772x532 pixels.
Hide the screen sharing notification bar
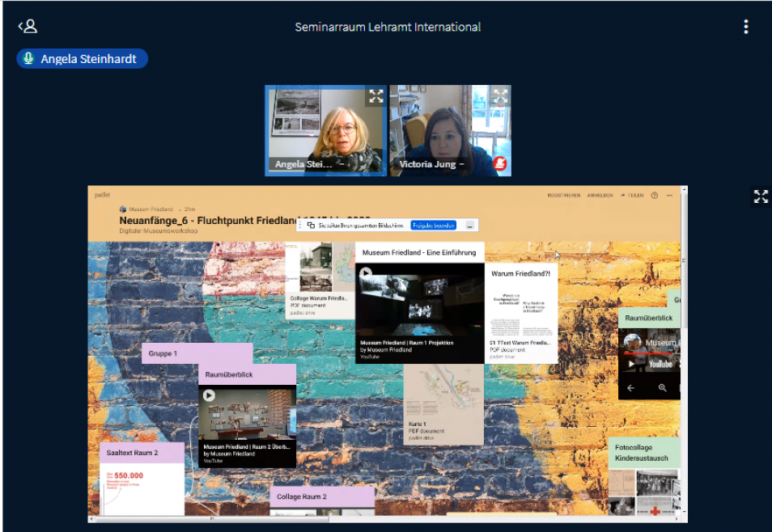[469, 226]
